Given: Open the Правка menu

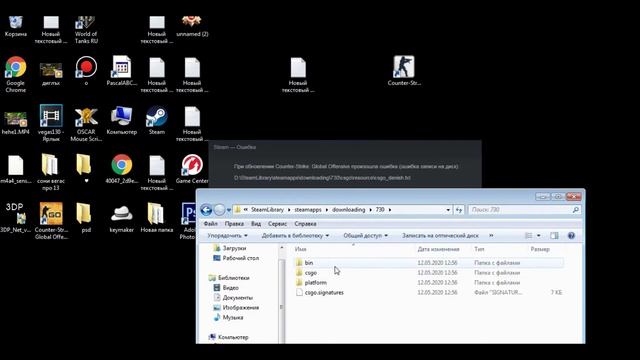Looking at the screenshot, I should coord(234,224).
